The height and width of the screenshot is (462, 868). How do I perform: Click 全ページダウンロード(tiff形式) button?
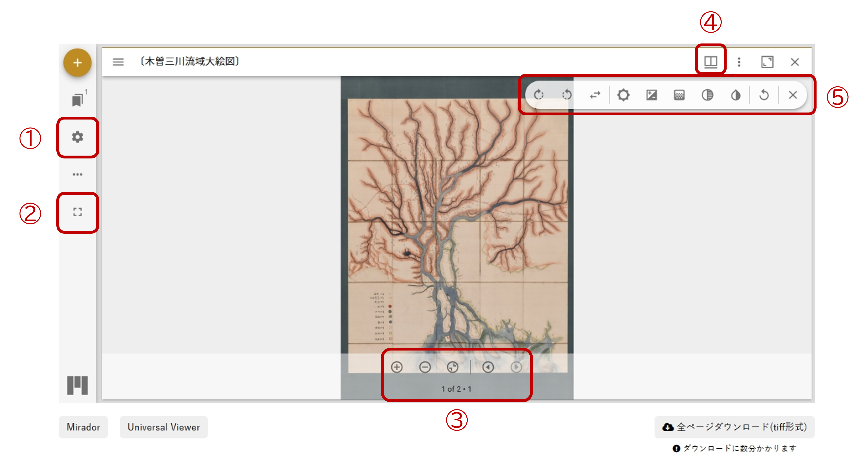pos(735,427)
